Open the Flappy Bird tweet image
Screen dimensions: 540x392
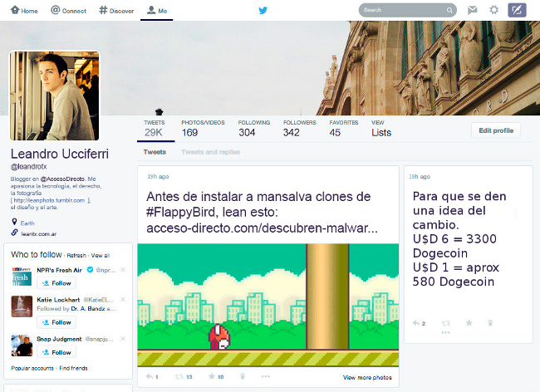coord(268,306)
